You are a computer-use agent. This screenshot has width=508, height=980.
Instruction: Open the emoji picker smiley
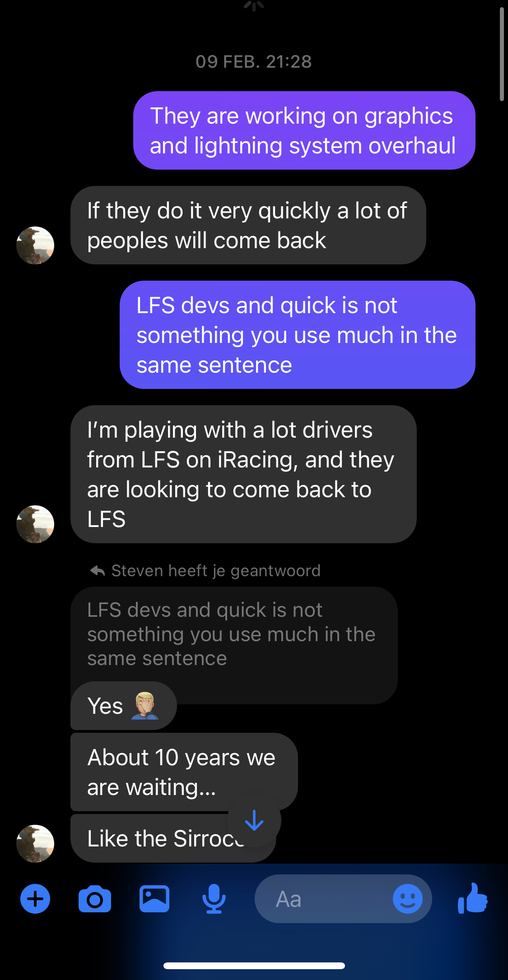click(x=408, y=899)
